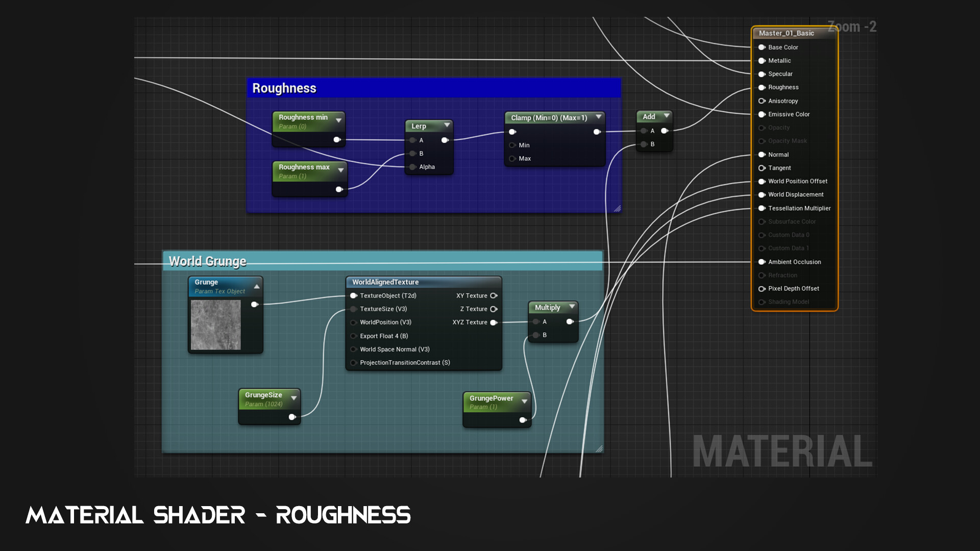This screenshot has width=980, height=551.
Task: Collapse the Lerp node with its arrow
Action: [447, 125]
